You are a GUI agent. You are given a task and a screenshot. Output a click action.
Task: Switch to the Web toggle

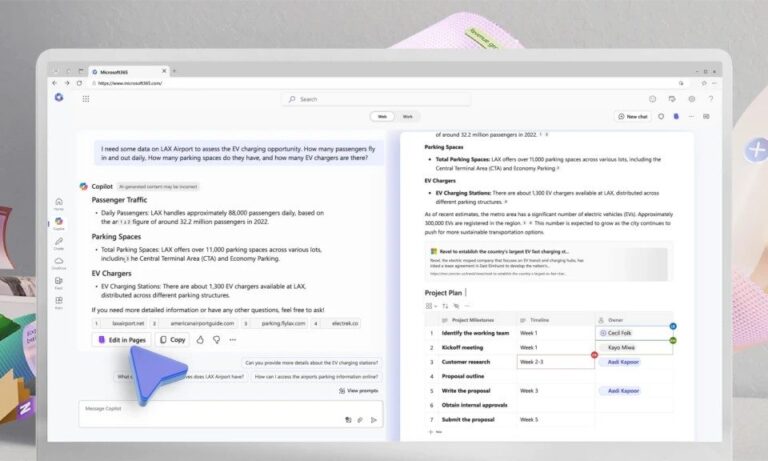(x=382, y=117)
